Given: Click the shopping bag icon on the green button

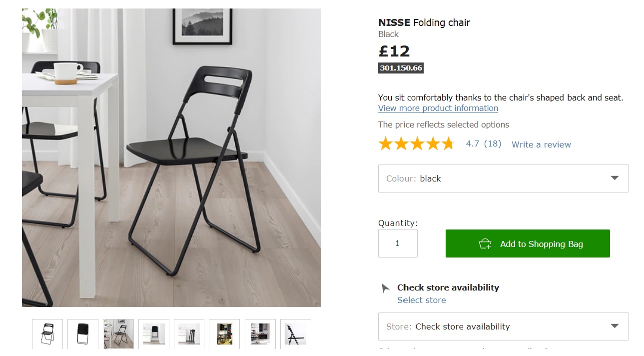Looking at the screenshot, I should (485, 244).
